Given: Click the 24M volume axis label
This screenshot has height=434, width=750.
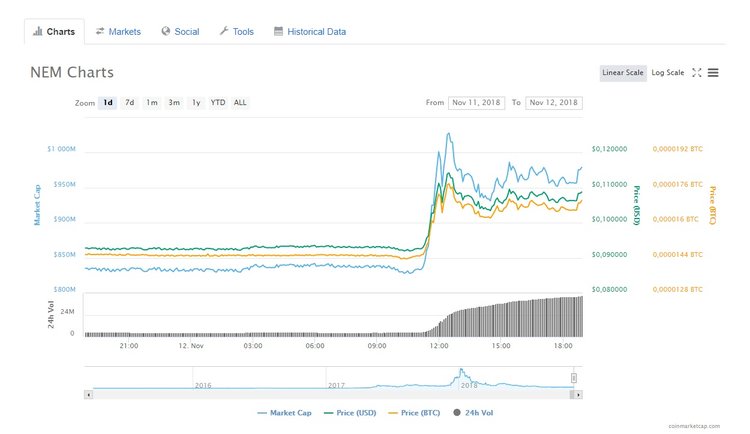Looking at the screenshot, I should coord(67,312).
